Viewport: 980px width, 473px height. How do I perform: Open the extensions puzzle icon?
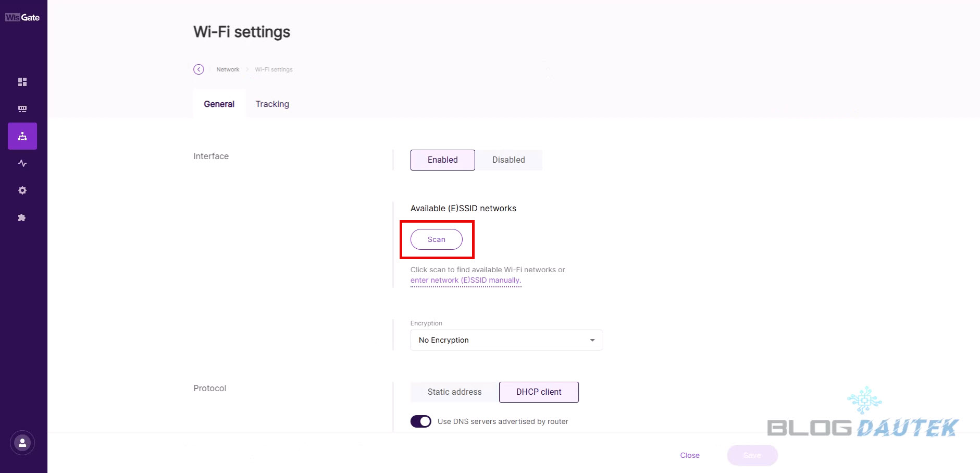pos(22,217)
